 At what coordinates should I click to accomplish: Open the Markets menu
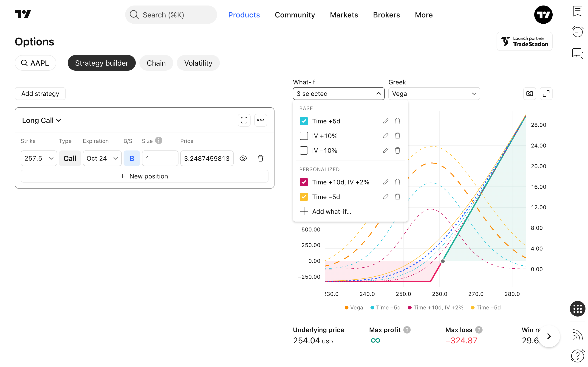[344, 15]
